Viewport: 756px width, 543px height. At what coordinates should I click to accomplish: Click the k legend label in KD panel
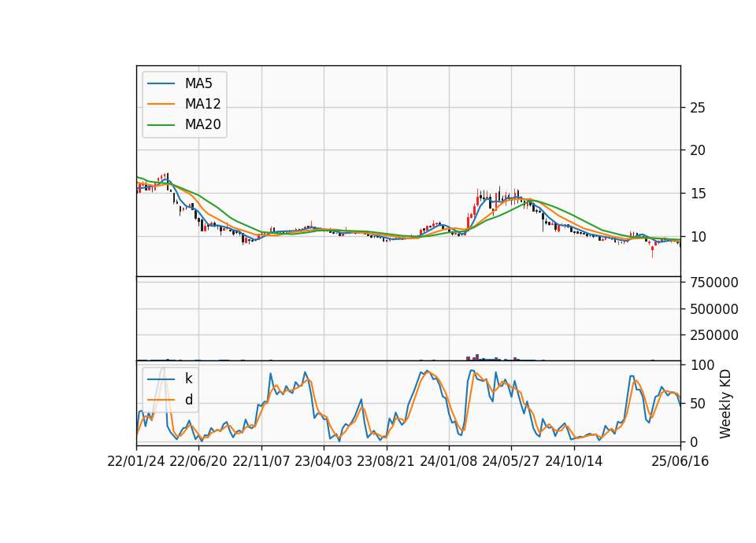188,379
